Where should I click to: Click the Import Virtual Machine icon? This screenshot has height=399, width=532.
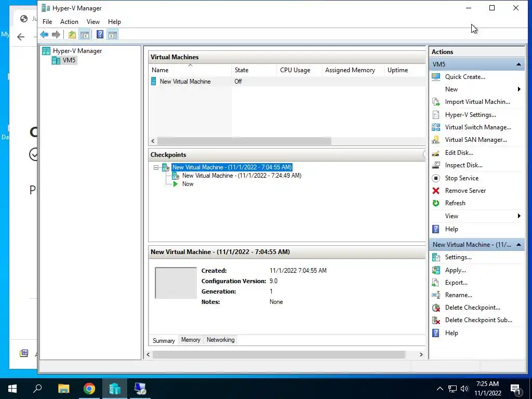click(436, 102)
